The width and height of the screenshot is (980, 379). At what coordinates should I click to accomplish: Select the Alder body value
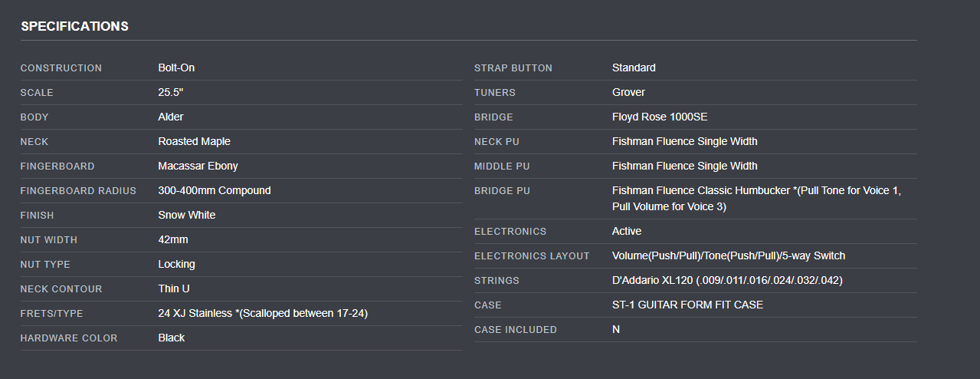pyautogui.click(x=171, y=117)
